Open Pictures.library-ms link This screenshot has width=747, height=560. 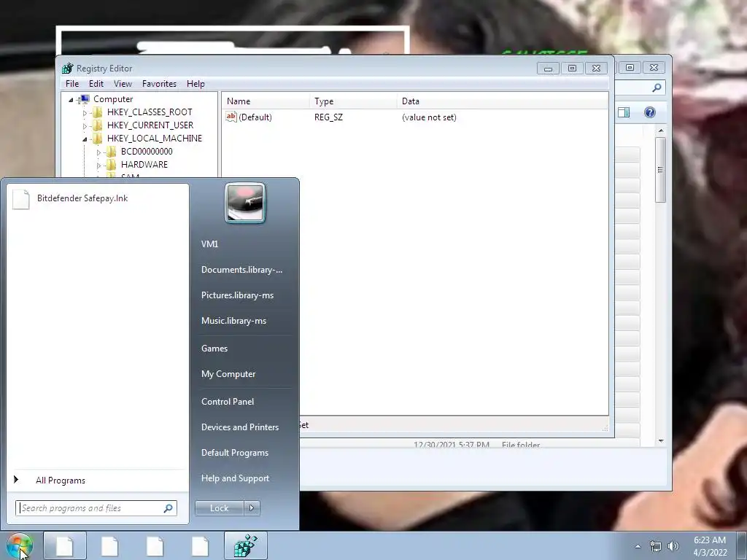[237, 296]
